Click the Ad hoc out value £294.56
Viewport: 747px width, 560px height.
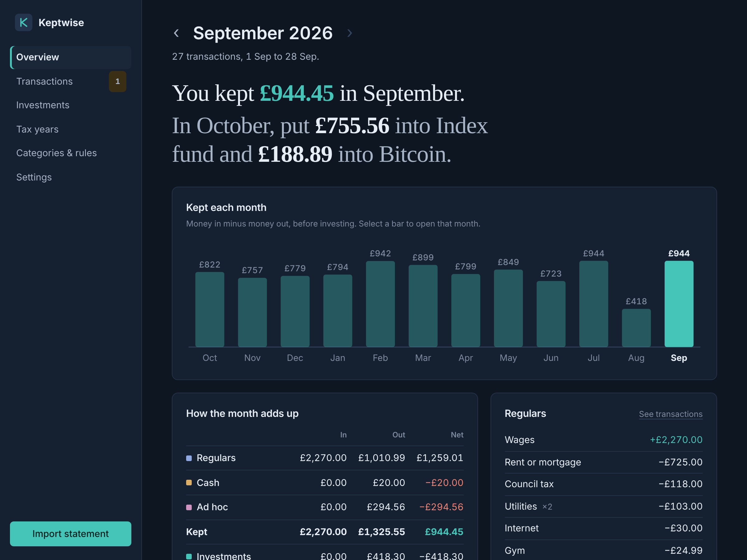coord(386,507)
